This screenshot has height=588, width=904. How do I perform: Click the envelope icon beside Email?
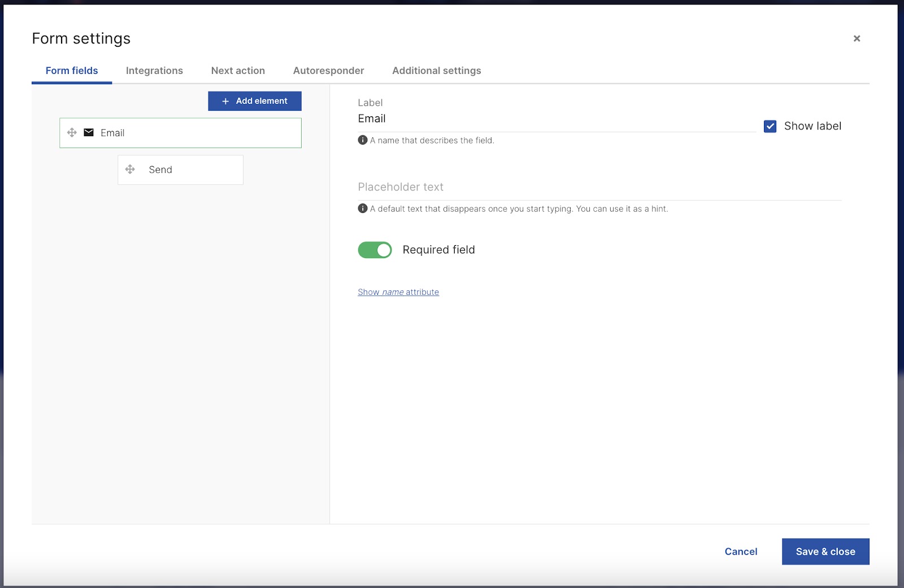tap(89, 132)
